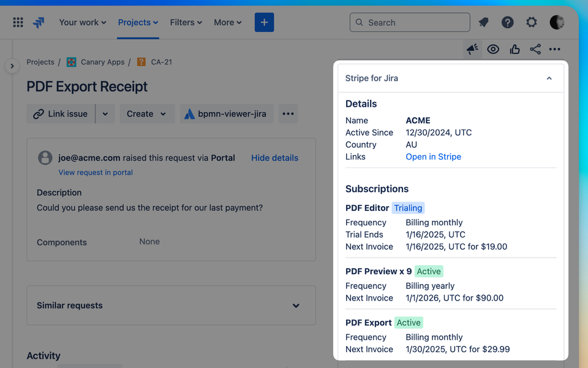
Task: Open more actions ellipsis beside bpmn-viewer-jira
Action: click(x=288, y=114)
